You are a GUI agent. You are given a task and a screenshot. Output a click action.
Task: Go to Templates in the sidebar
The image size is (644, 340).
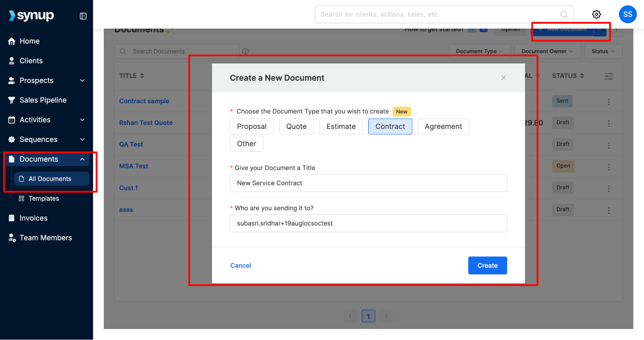pyautogui.click(x=44, y=198)
